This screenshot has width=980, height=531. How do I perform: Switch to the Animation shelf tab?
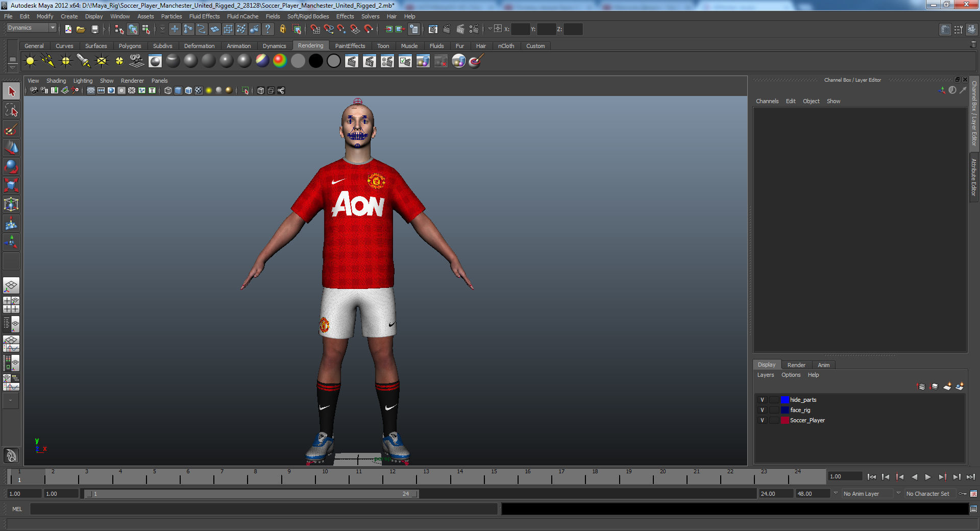pyautogui.click(x=238, y=46)
